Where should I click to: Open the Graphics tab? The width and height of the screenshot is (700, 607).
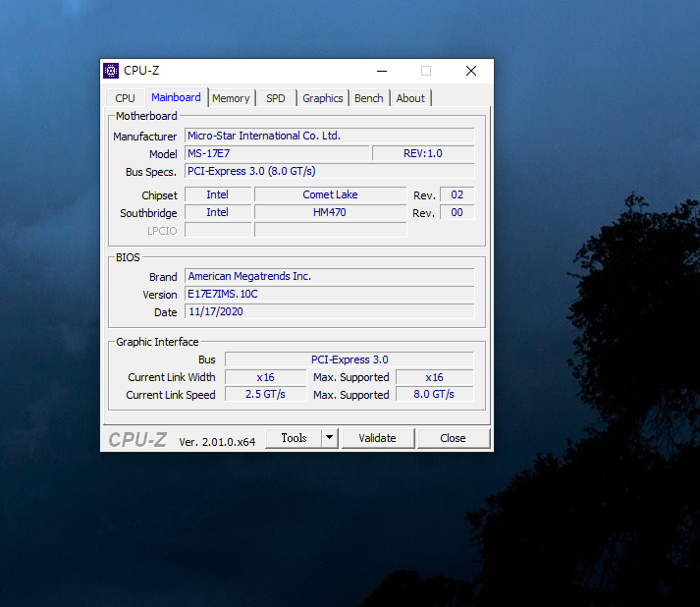[323, 98]
